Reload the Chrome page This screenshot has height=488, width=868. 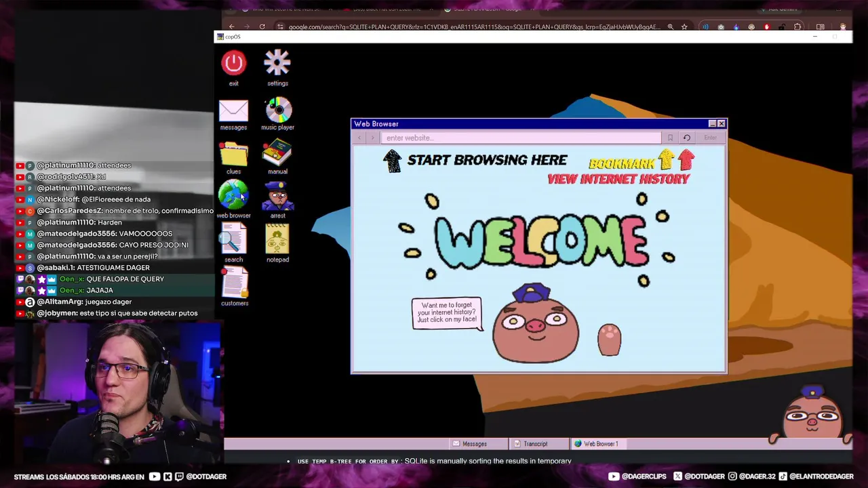pos(262,27)
